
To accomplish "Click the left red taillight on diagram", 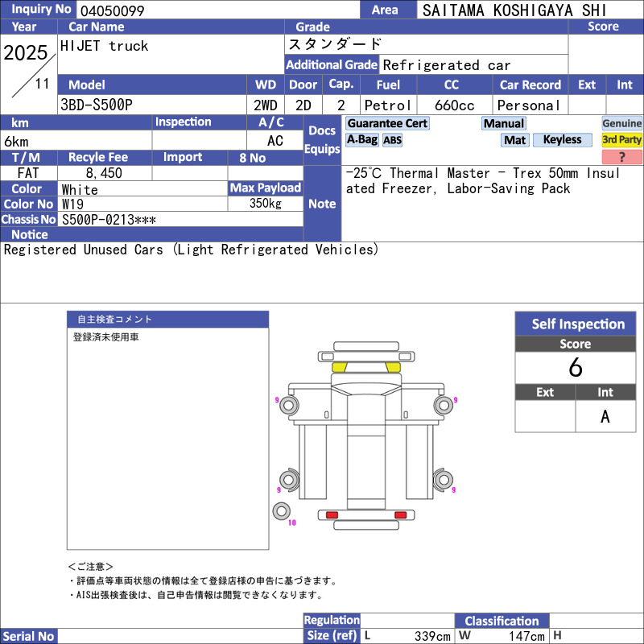I will click(332, 515).
